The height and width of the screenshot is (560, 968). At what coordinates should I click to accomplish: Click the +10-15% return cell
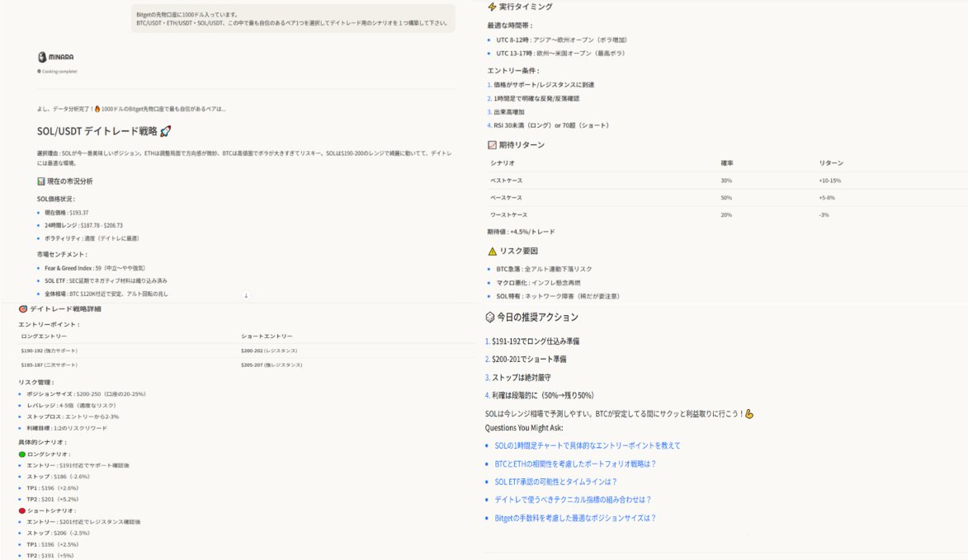pos(829,181)
